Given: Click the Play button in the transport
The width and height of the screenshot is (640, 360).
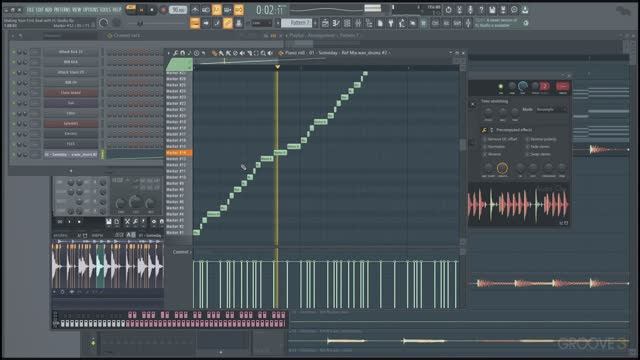Looking at the screenshot, I should tap(142, 9).
